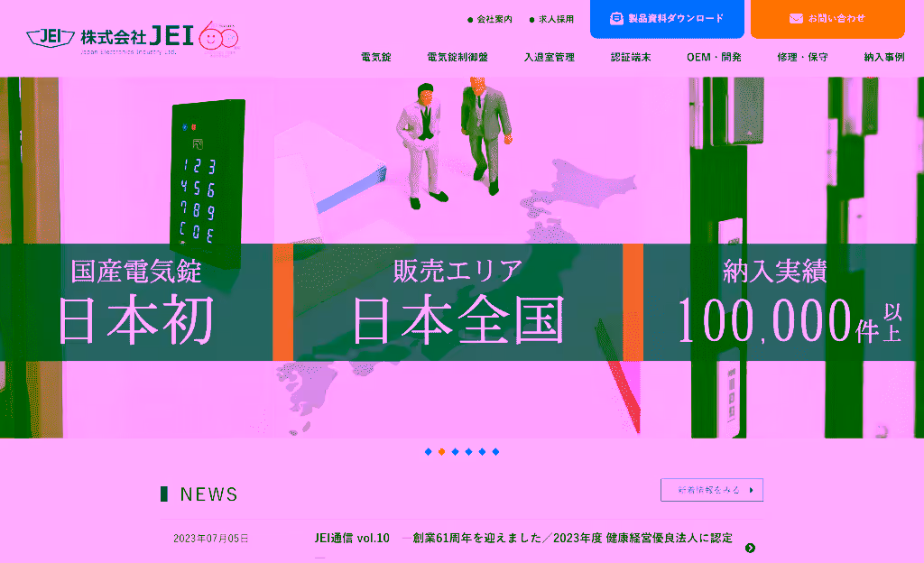Screen dimensions: 924x563
Task: Open 納入事例 menu item
Action: pyautogui.click(x=884, y=57)
